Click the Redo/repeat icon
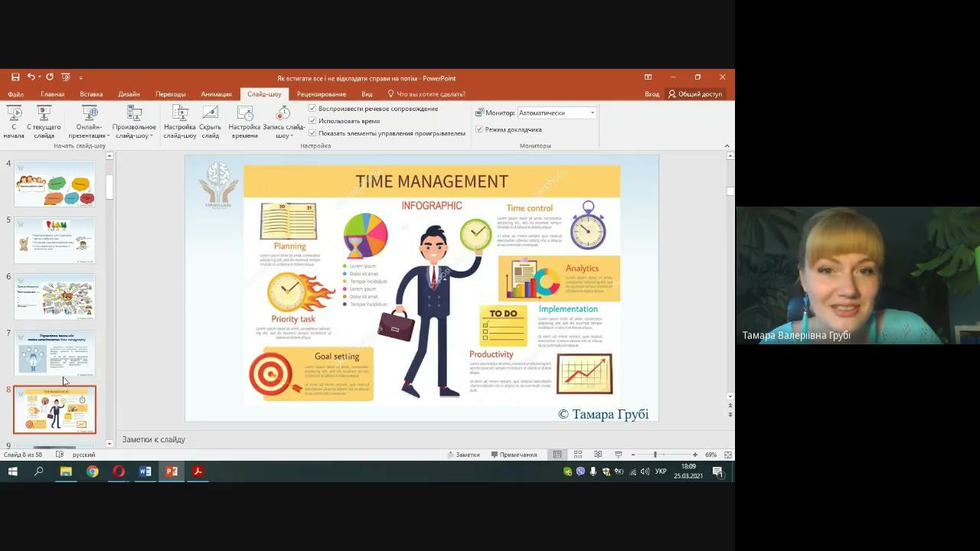Screen dimensions: 980x551 coord(50,77)
